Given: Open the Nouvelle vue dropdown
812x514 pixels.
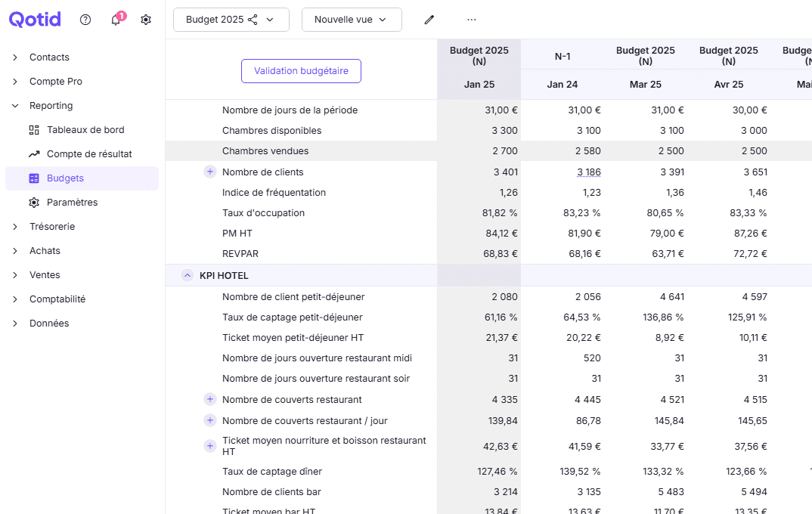Looking at the screenshot, I should (x=382, y=19).
